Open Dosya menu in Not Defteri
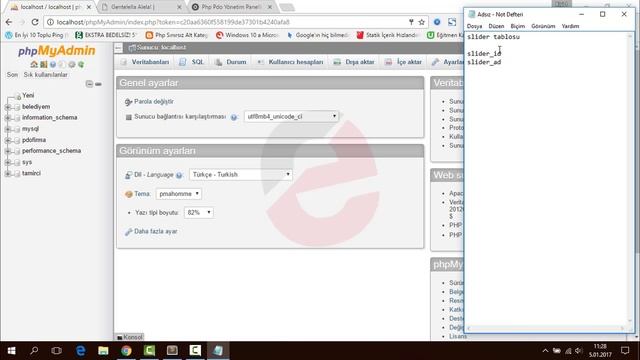Viewport: 640px width, 360px height. [474, 26]
